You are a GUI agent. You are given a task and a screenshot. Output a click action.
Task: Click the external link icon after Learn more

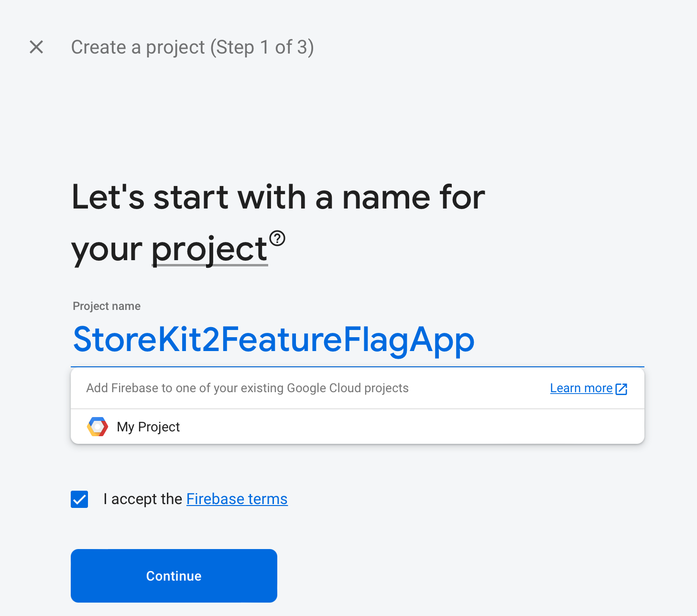621,389
